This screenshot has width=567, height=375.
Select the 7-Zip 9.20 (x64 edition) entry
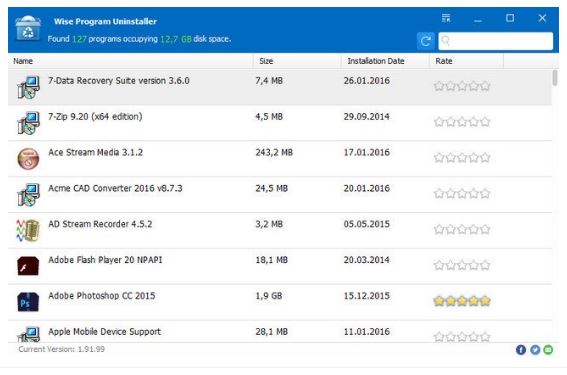[x=280, y=123]
